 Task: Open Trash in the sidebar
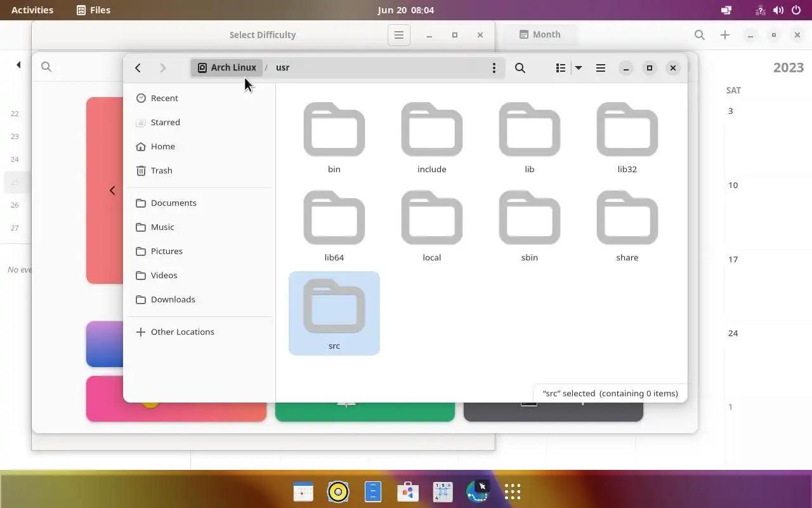tap(200, 170)
